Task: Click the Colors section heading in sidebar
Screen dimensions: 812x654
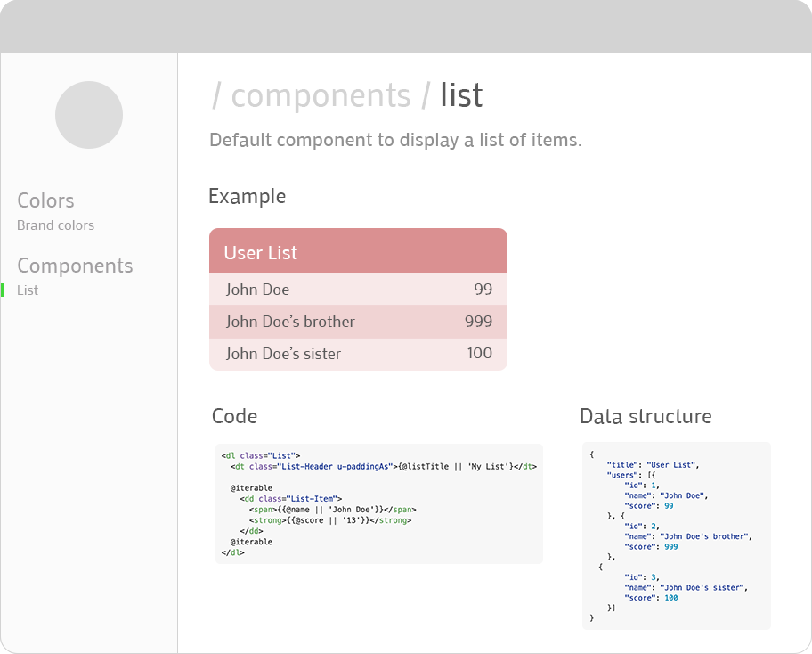Action: coord(45,200)
